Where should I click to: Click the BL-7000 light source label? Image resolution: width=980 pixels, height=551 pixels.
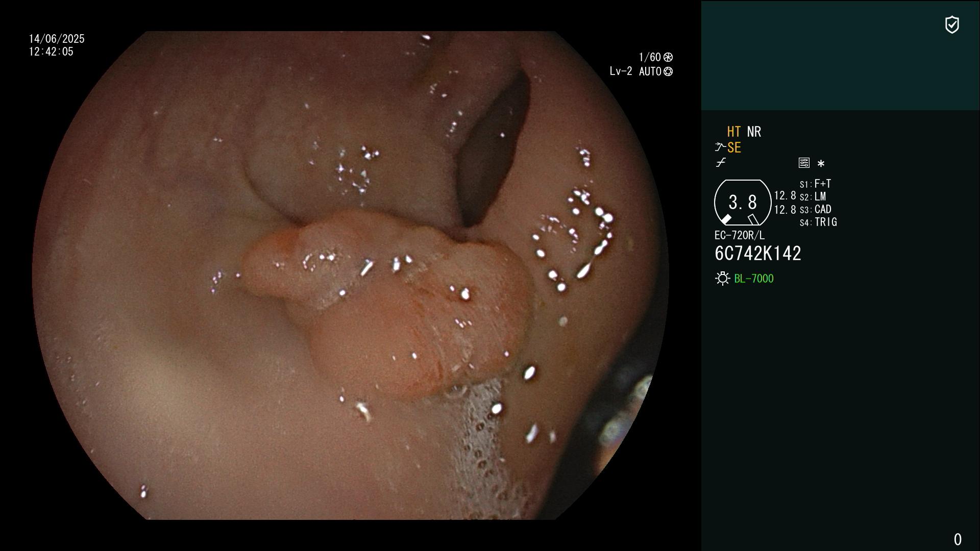tap(754, 279)
